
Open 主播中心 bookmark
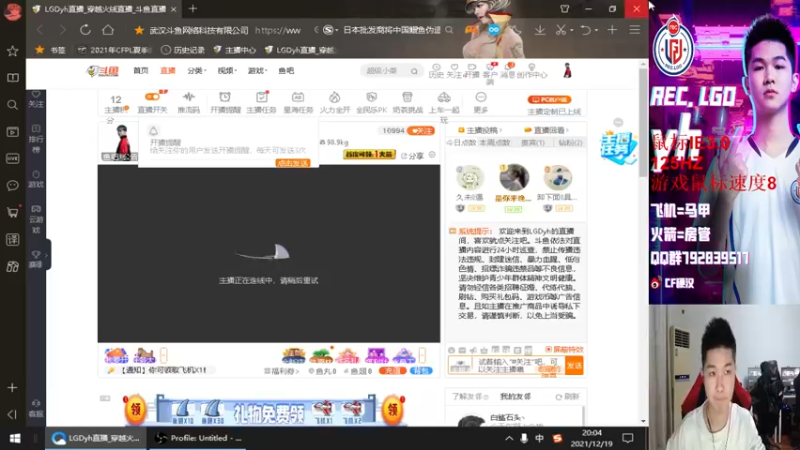click(235, 50)
